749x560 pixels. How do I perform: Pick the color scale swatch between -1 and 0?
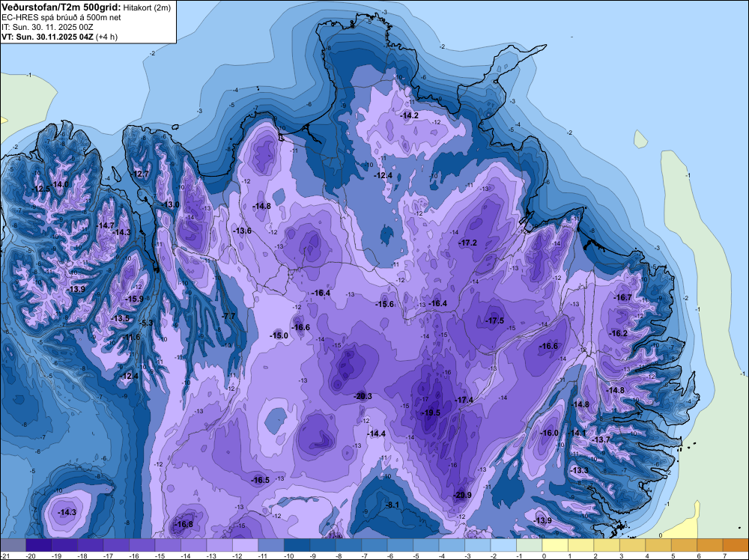pyautogui.click(x=530, y=545)
